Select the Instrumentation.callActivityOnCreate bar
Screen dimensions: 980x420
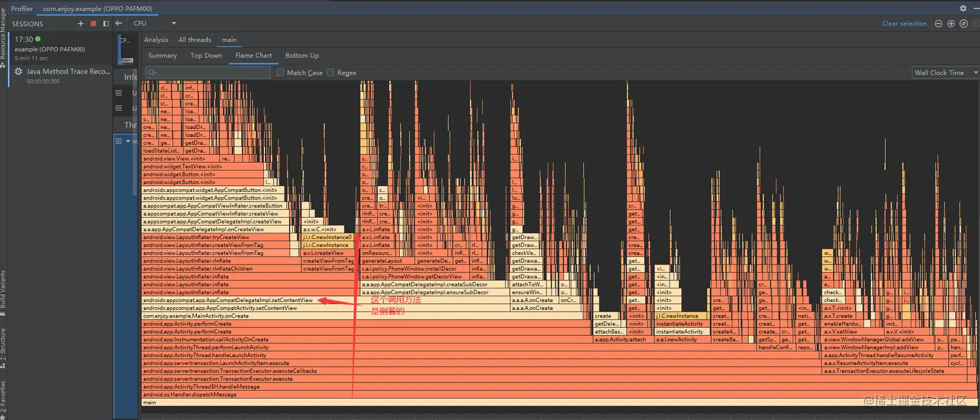pyautogui.click(x=367, y=340)
